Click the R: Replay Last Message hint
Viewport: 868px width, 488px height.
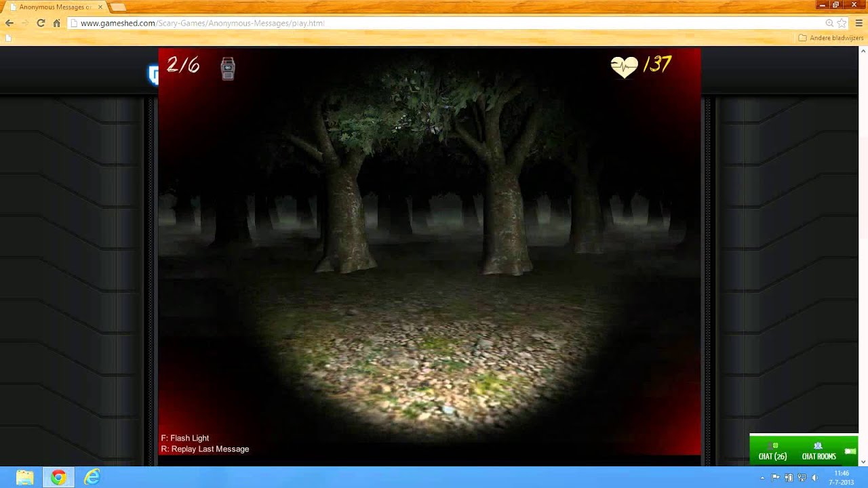[x=205, y=449]
